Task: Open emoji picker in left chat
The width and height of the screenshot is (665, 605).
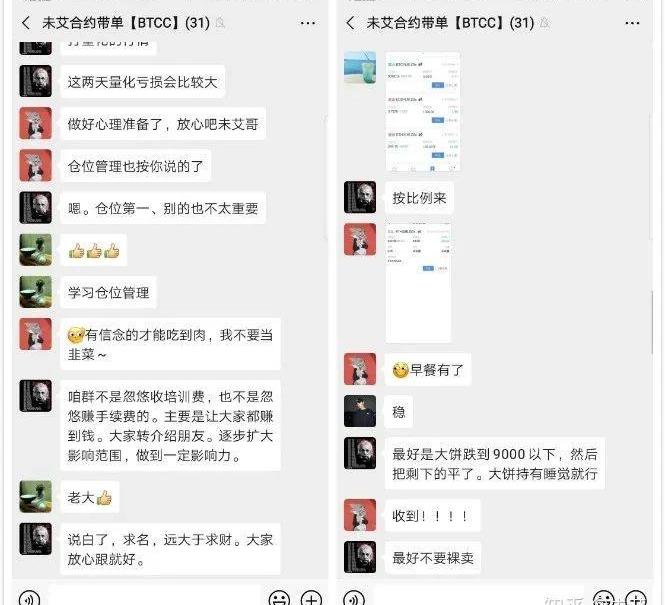Action: pos(279,598)
